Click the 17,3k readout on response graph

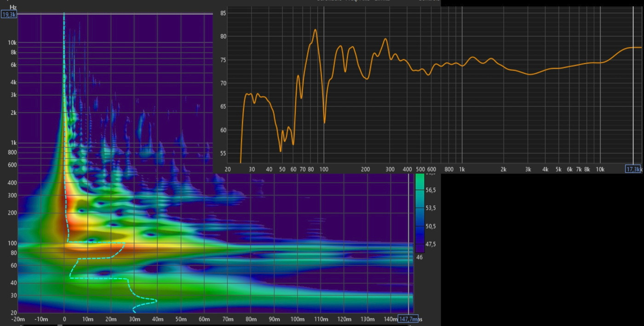point(633,169)
